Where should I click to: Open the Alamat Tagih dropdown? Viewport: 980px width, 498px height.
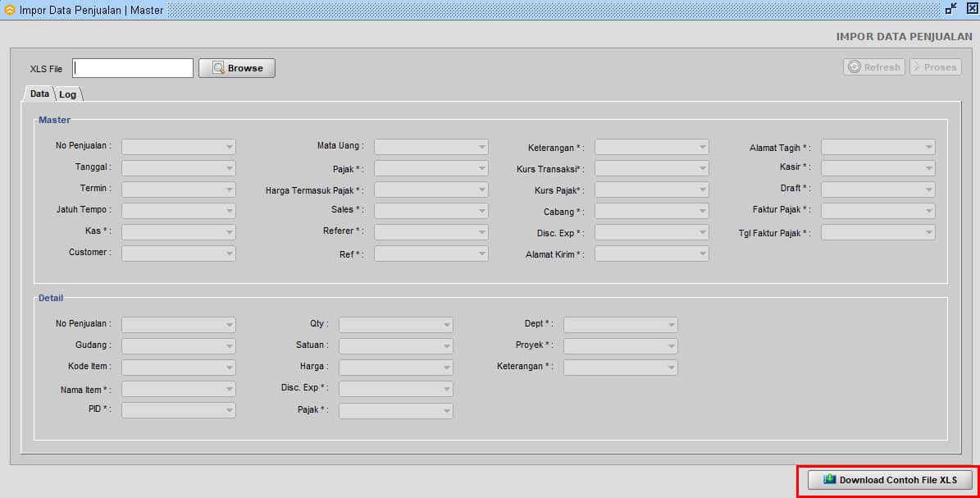point(878,147)
